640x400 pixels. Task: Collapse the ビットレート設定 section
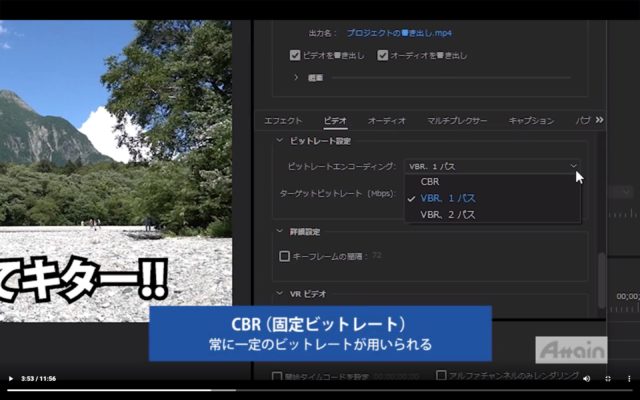(280, 140)
